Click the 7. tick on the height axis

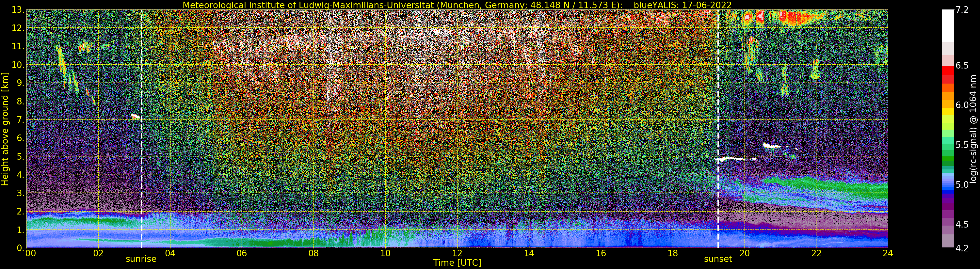tap(20, 120)
